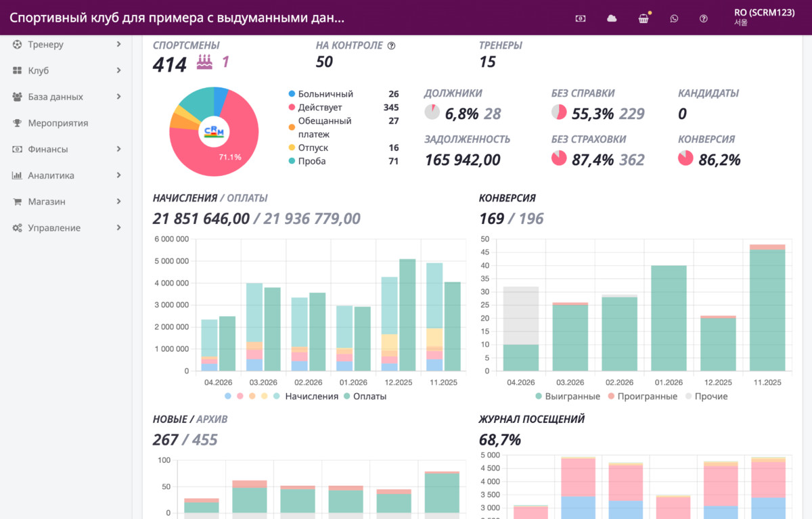Screen dimensions: 812x519
Task: Expand the Тренеру sidebar section
Action: pyautogui.click(x=66, y=45)
